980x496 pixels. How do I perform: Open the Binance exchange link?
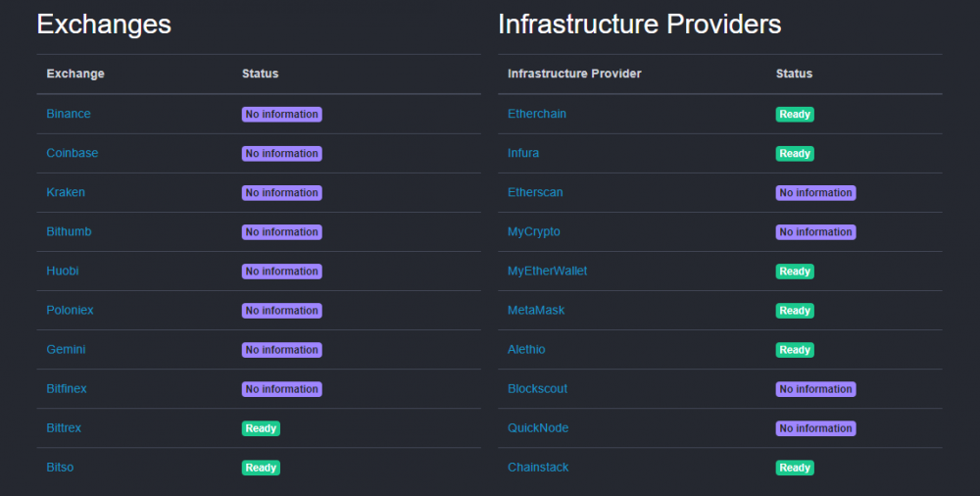point(69,114)
